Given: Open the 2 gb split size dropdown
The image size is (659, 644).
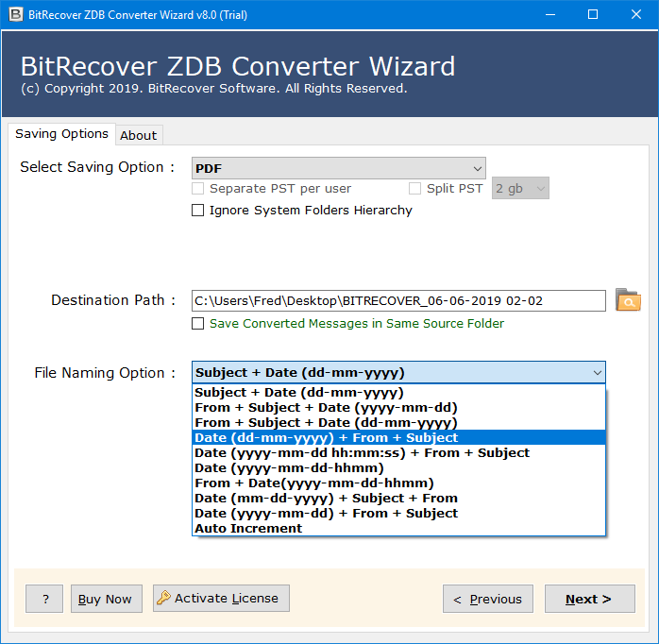Looking at the screenshot, I should 520,188.
